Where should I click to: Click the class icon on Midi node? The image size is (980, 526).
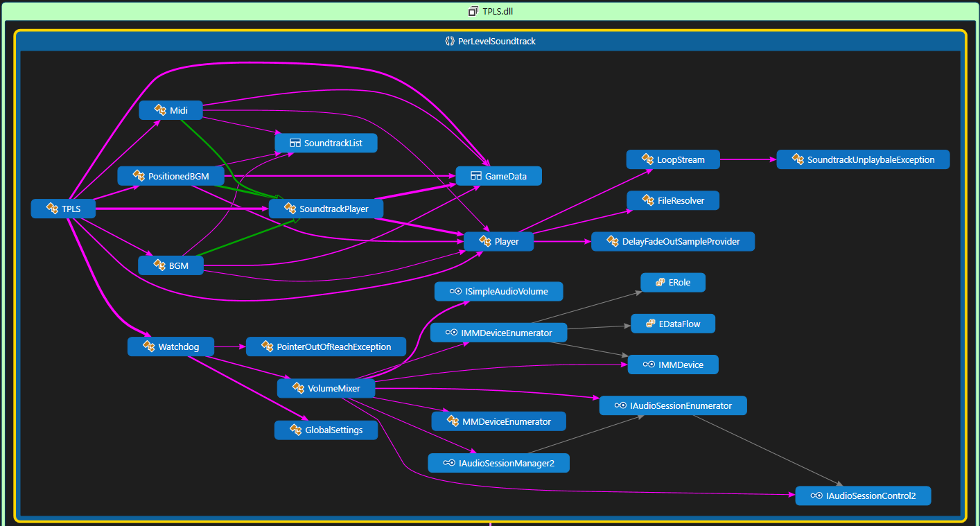tap(160, 110)
